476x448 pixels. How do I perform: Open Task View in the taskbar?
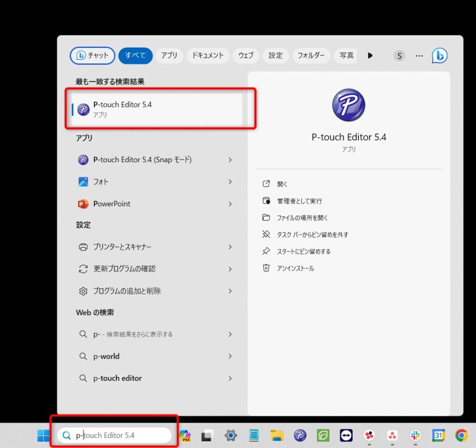[208, 435]
